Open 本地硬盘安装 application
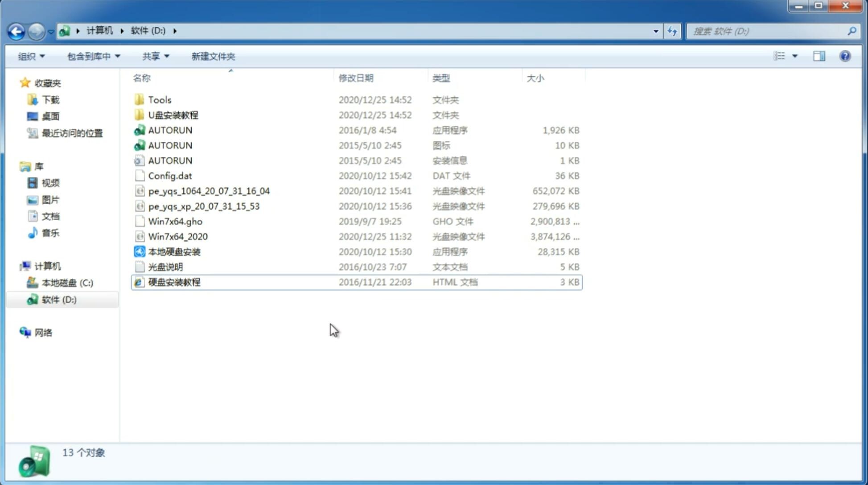868x485 pixels. click(174, 251)
